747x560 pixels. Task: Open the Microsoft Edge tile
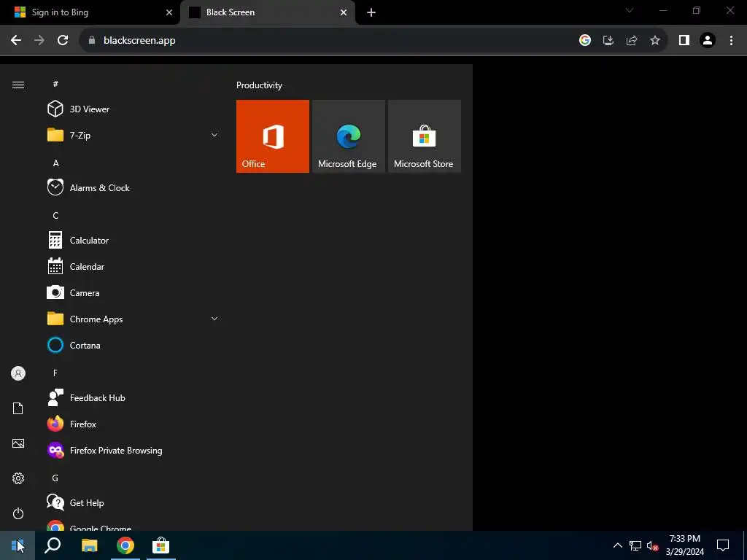[x=348, y=136]
